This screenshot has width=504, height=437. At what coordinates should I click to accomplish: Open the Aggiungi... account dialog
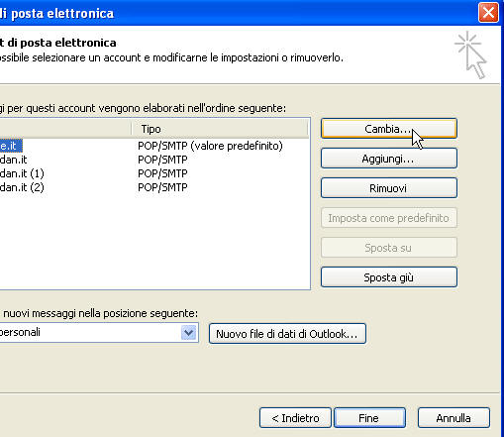[x=389, y=159]
